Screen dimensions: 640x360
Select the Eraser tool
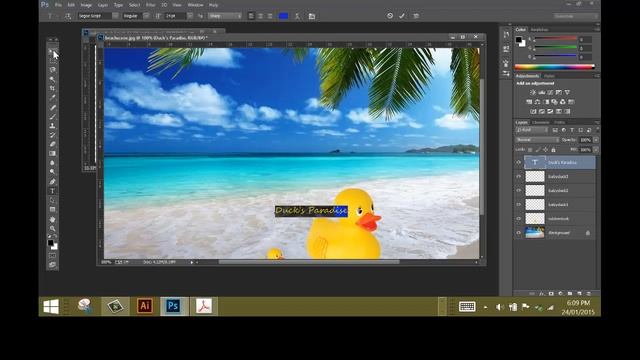(52, 144)
